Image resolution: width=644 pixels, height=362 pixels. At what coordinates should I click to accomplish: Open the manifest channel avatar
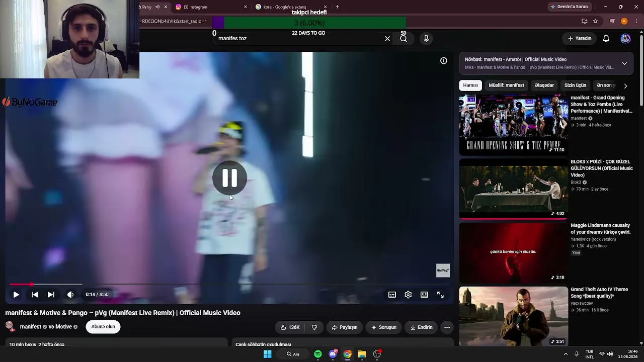pyautogui.click(x=10, y=327)
